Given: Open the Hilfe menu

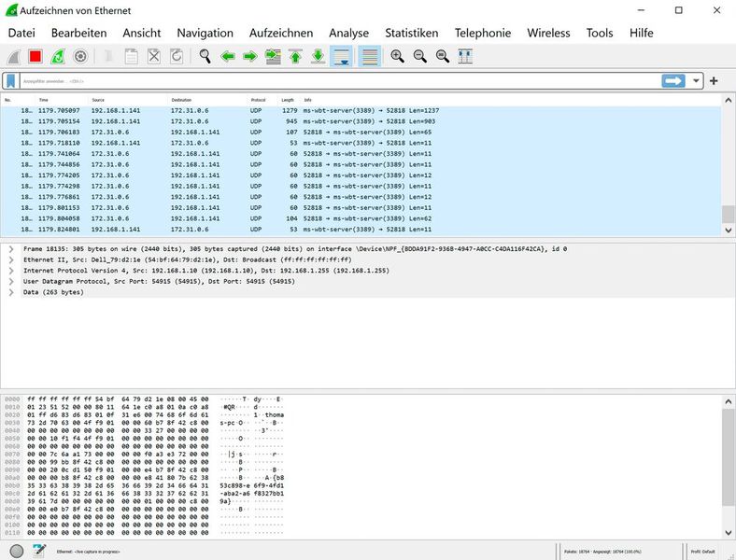Looking at the screenshot, I should (x=641, y=33).
